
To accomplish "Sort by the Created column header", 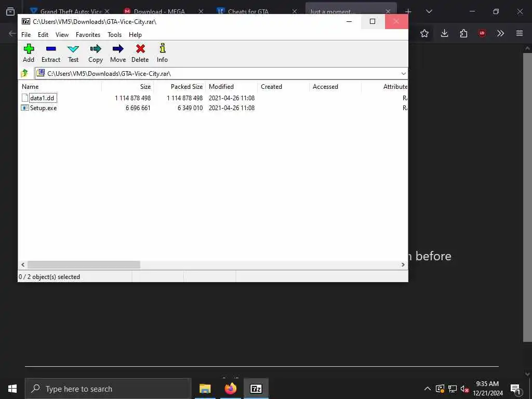I will coord(283,87).
